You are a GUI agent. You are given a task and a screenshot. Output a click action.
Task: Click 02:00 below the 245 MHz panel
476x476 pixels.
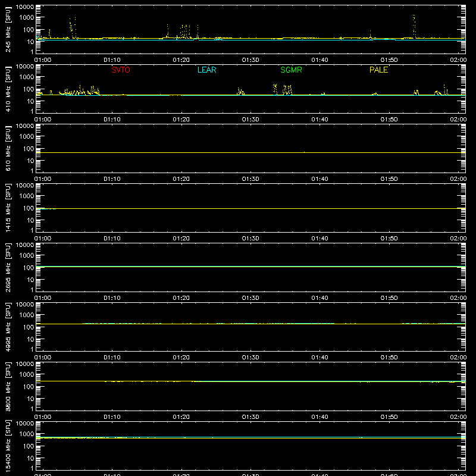point(458,60)
